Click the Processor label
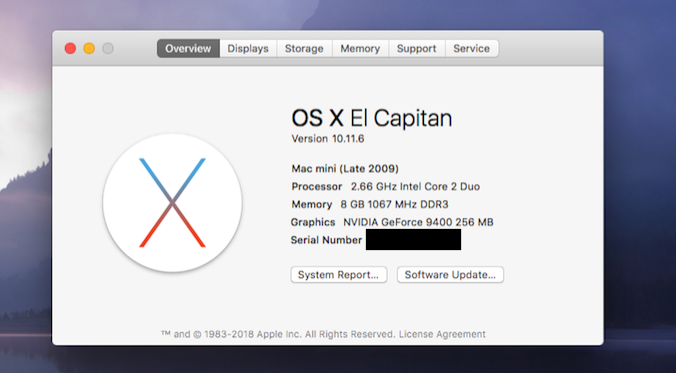676x373 pixels. 316,186
